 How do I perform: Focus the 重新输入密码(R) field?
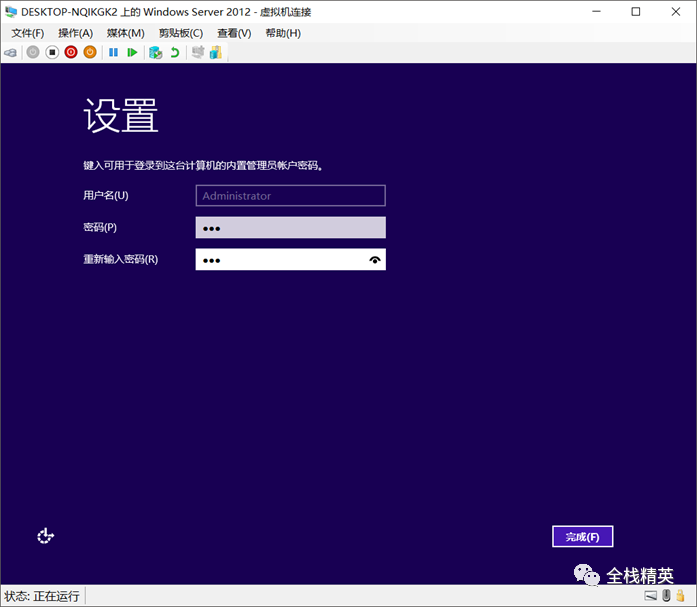point(291,260)
